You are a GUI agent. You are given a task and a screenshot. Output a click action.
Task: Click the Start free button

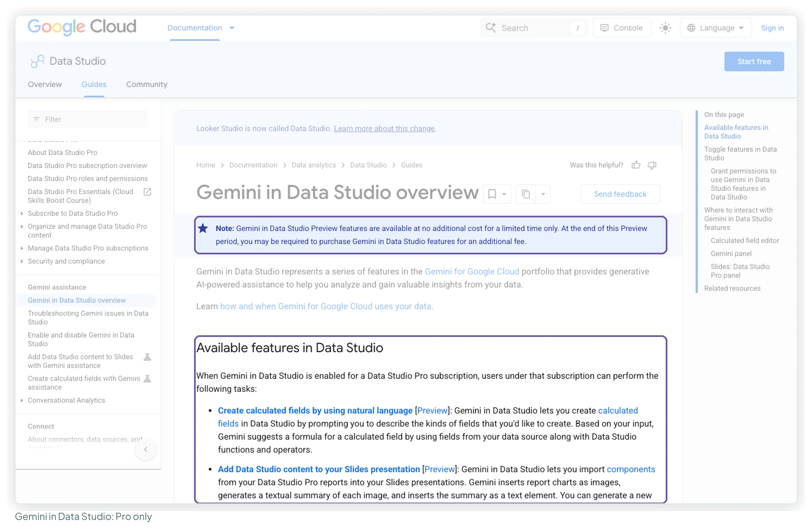[x=754, y=61]
